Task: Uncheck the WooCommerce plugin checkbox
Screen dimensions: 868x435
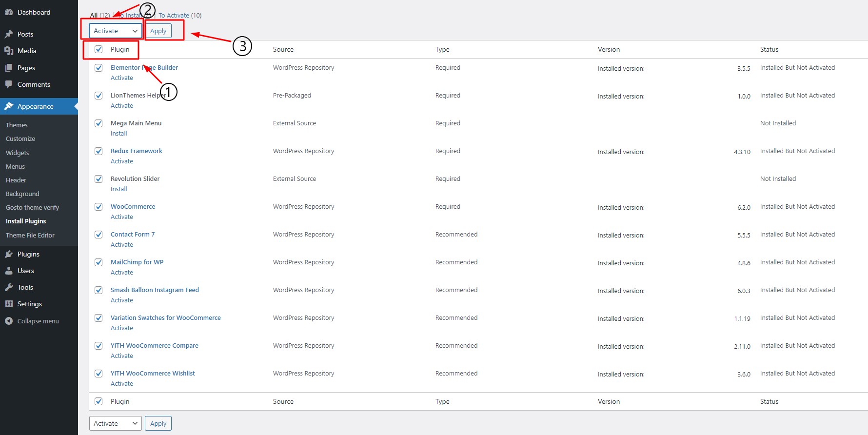Action: pyautogui.click(x=99, y=207)
